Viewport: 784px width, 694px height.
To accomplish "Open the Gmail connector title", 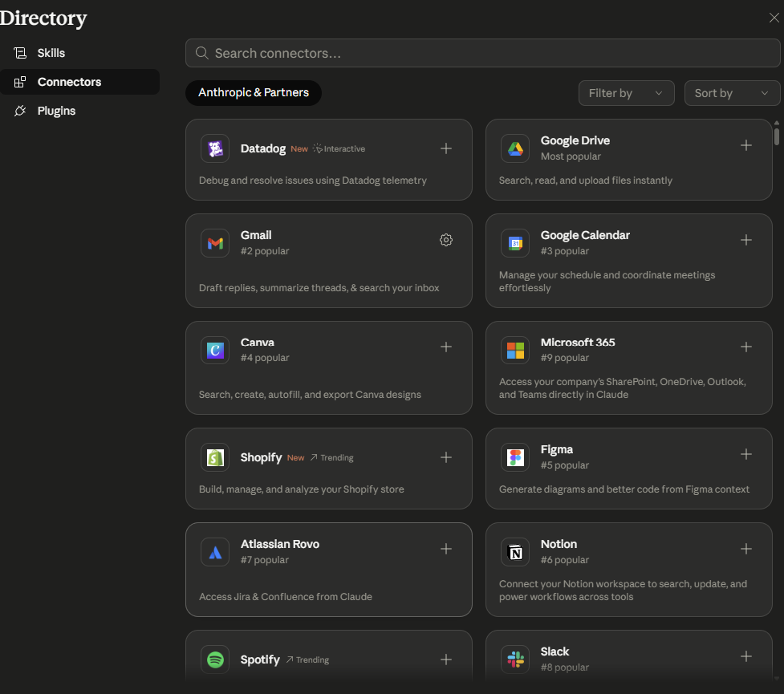I will (256, 235).
